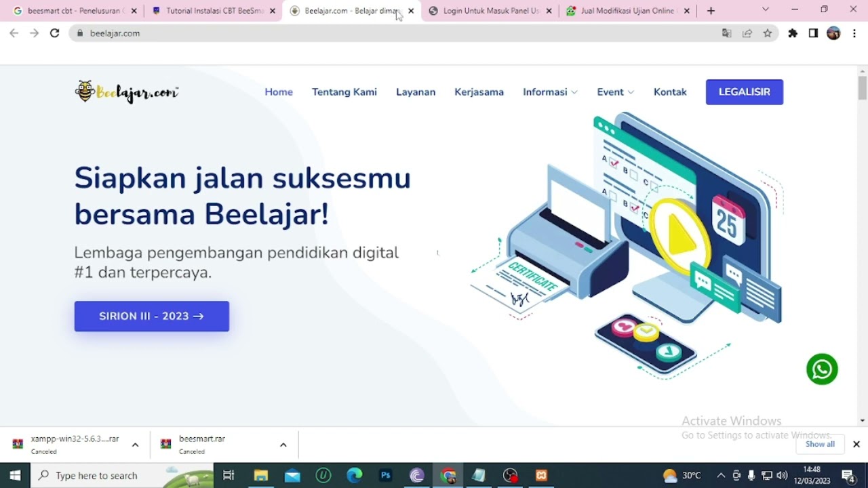Screen dimensions: 868x488
Task: Open the weather widget showing 30°C
Action: (x=682, y=475)
